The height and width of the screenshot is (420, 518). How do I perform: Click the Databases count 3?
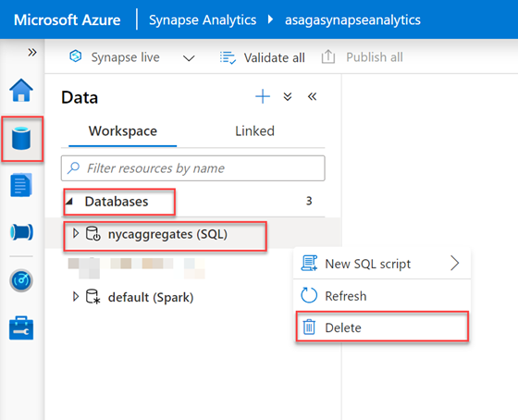309,201
